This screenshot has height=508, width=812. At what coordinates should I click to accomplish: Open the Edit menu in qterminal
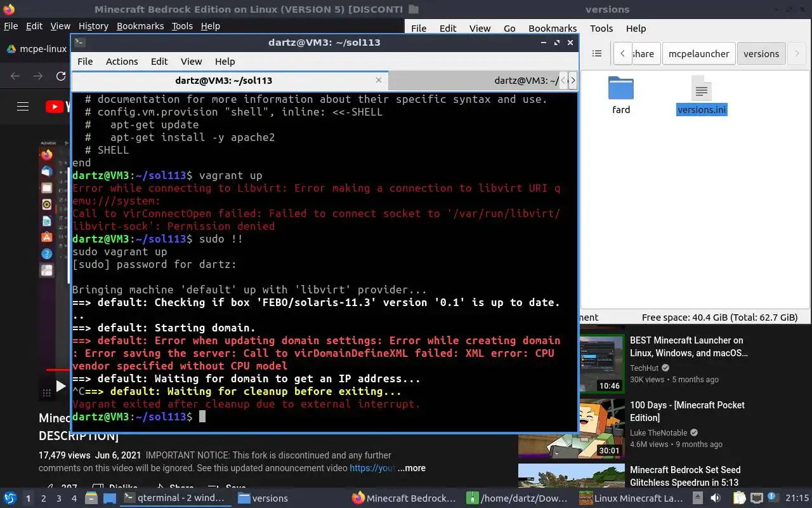point(159,61)
